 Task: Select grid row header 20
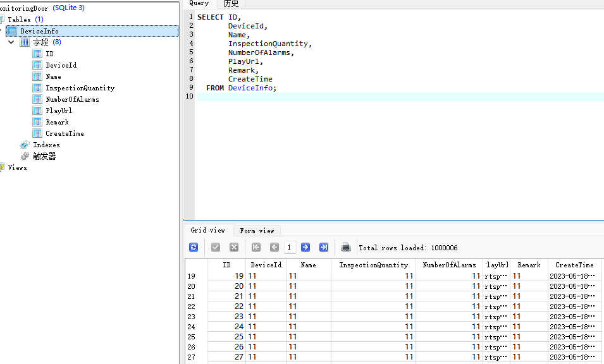[197, 286]
